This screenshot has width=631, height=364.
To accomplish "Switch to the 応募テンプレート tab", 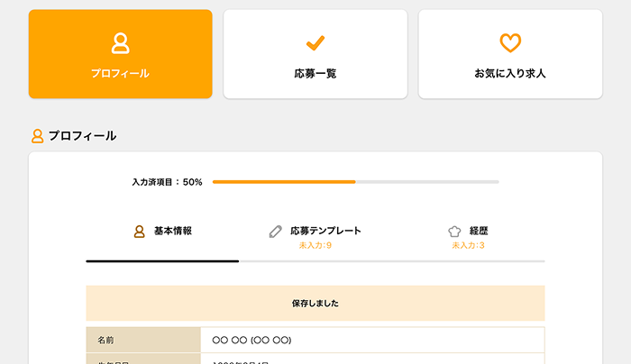I will click(x=325, y=232).
